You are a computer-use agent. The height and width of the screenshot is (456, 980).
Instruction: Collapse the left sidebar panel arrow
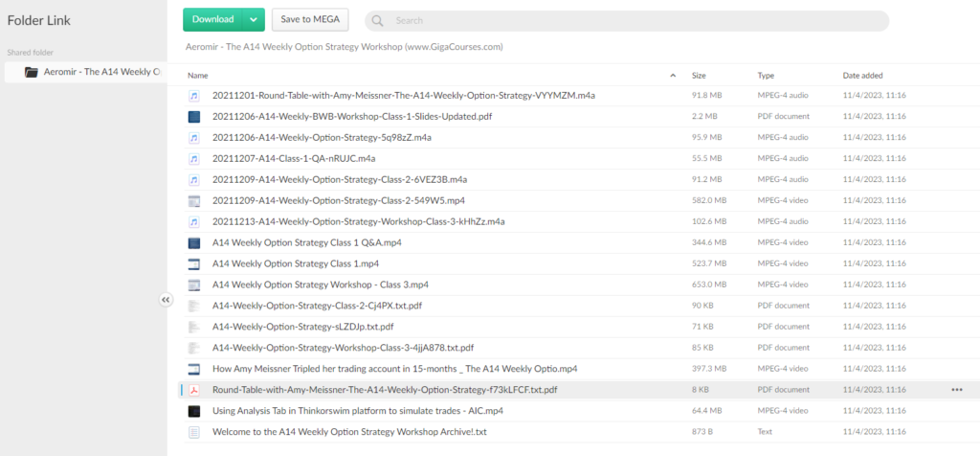point(166,300)
